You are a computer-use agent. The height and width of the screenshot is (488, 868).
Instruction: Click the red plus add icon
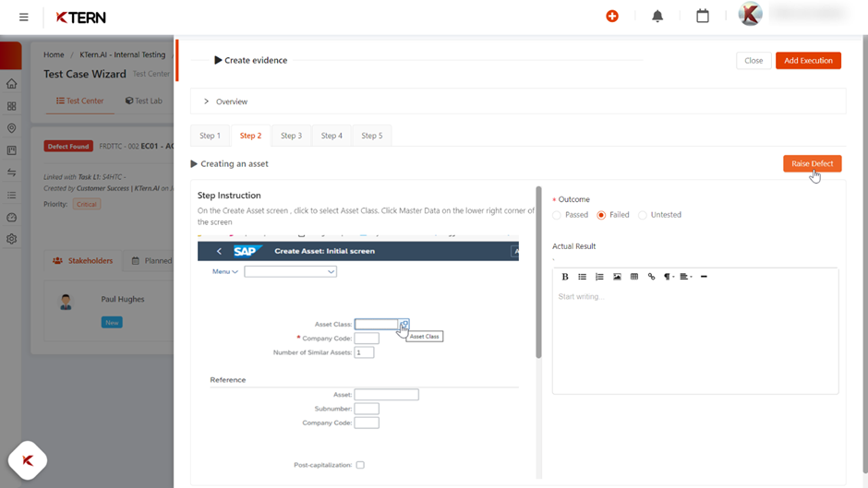612,17
